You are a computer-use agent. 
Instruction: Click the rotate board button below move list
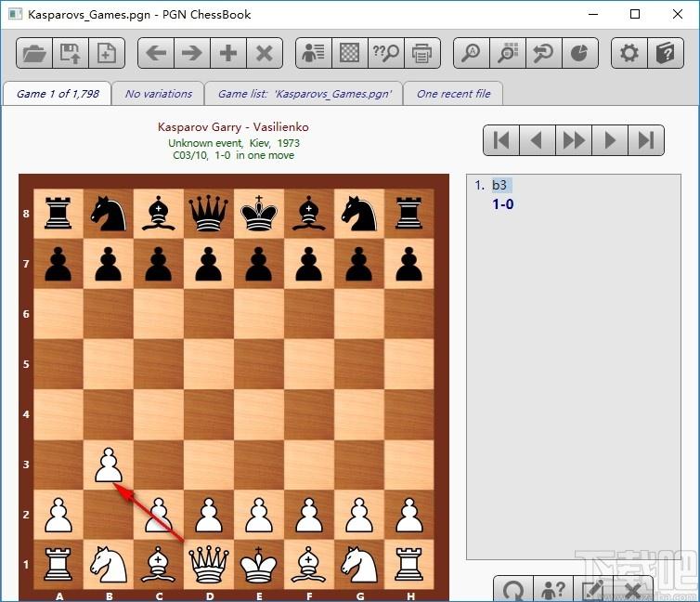click(513, 589)
